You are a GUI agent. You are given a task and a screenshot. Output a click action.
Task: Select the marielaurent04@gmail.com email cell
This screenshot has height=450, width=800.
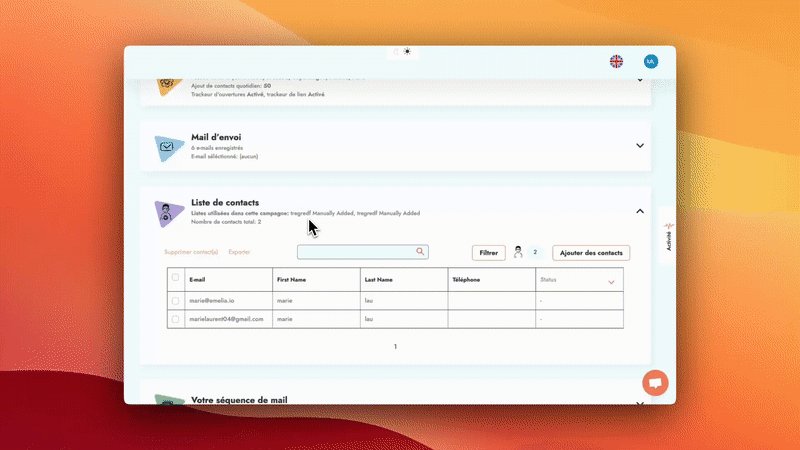(x=227, y=319)
